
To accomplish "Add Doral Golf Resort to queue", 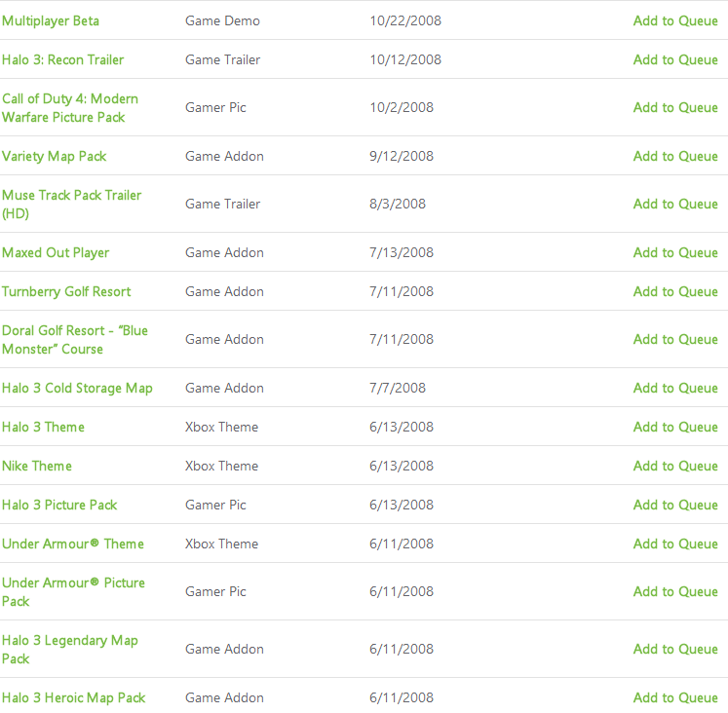I will pyautogui.click(x=675, y=340).
